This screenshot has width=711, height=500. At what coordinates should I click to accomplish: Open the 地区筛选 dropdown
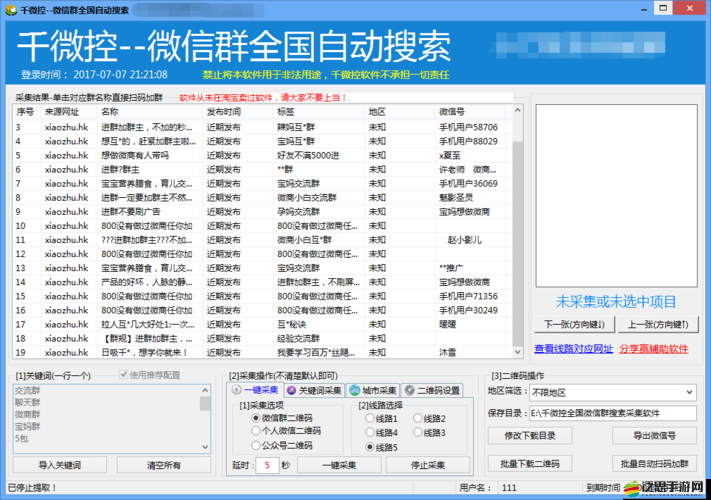pyautogui.click(x=689, y=392)
